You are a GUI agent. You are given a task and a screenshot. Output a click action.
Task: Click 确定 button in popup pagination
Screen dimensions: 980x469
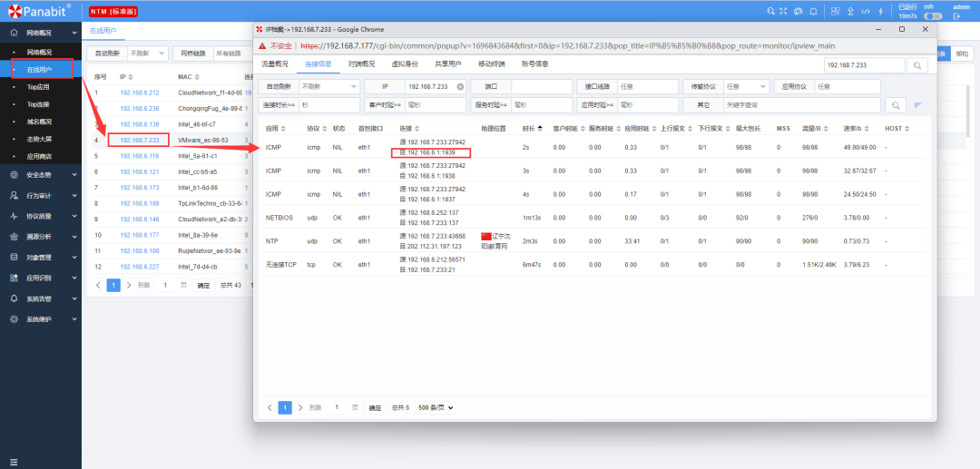tap(375, 408)
